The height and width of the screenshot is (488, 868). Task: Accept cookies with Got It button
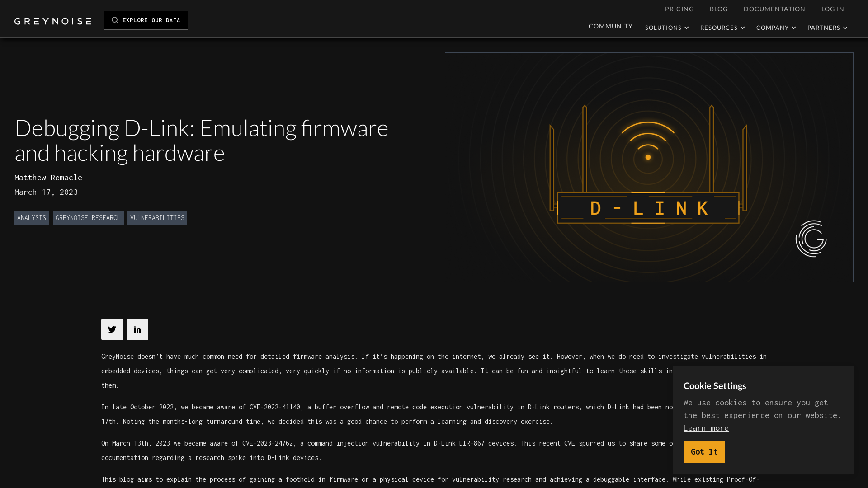(x=704, y=452)
